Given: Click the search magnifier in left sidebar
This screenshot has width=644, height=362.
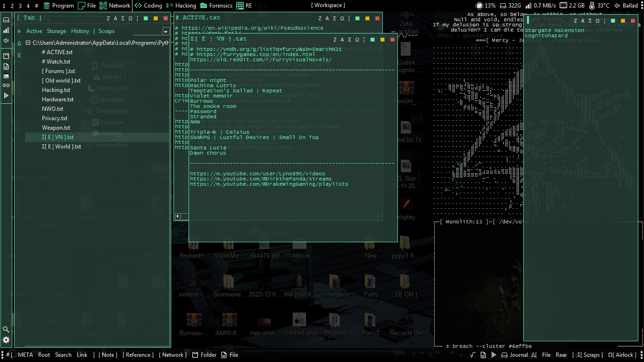Looking at the screenshot, I should point(6,329).
